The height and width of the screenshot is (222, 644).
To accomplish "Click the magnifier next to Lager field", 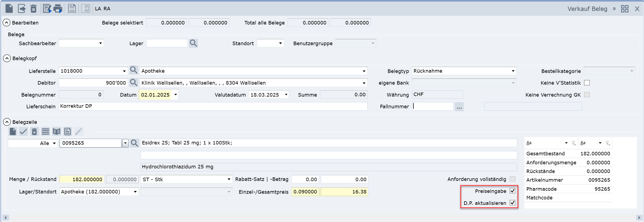I will [193, 43].
